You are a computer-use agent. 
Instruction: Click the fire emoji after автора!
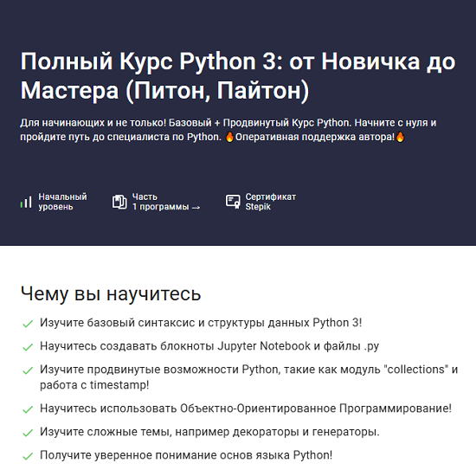tap(400, 137)
